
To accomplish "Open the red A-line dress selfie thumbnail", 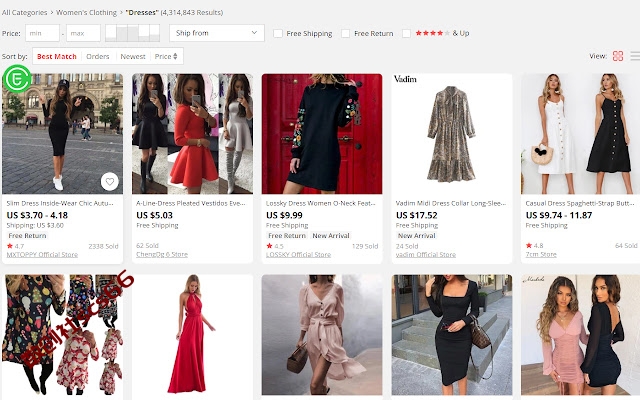I will pos(192,134).
